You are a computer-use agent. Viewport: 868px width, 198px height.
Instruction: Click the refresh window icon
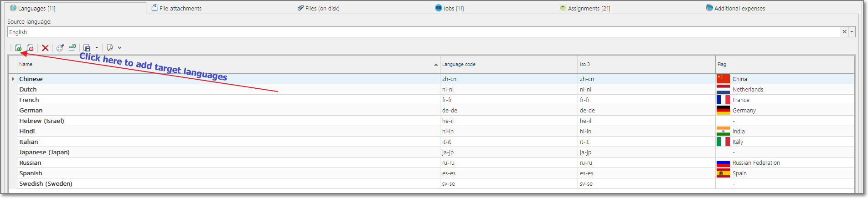pos(72,48)
